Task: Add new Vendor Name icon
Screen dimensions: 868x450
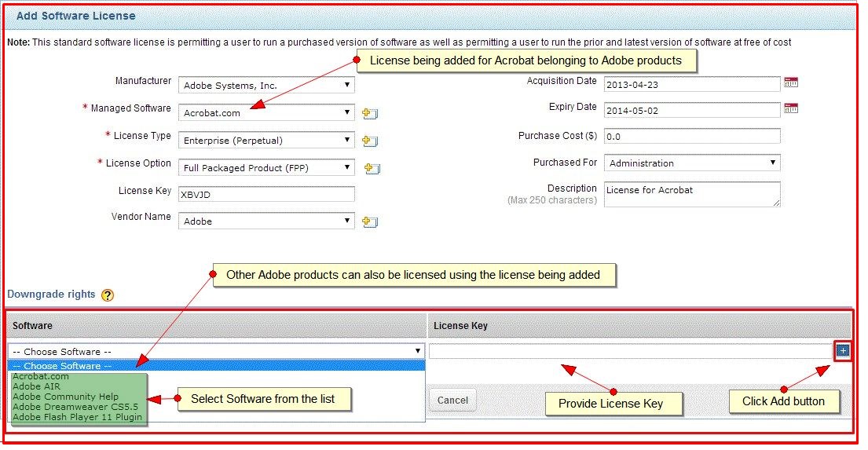Action: point(370,222)
